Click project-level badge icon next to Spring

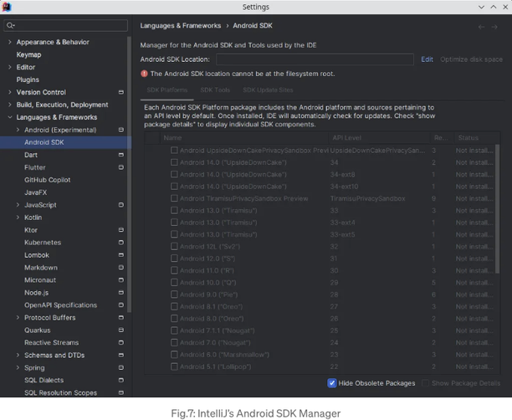120,368
